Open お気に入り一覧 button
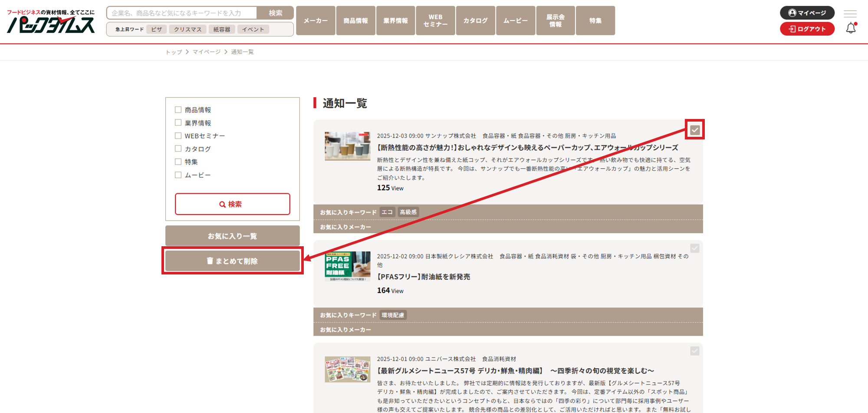This screenshot has height=413, width=868. pyautogui.click(x=232, y=236)
